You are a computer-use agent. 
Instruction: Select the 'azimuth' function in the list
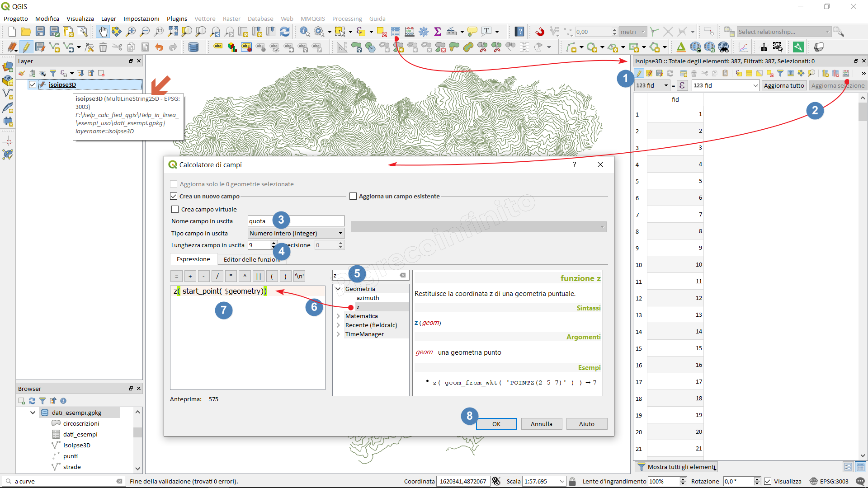click(368, 298)
